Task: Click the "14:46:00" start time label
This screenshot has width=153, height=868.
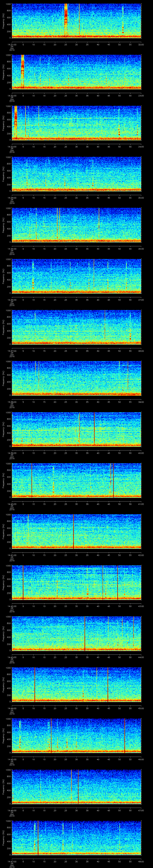Action: click(x=12, y=811)
